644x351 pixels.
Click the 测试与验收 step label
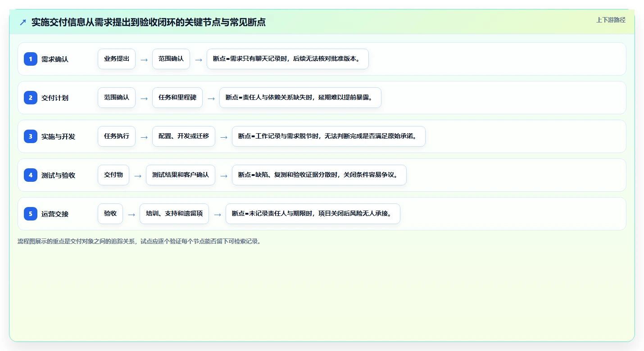58,175
